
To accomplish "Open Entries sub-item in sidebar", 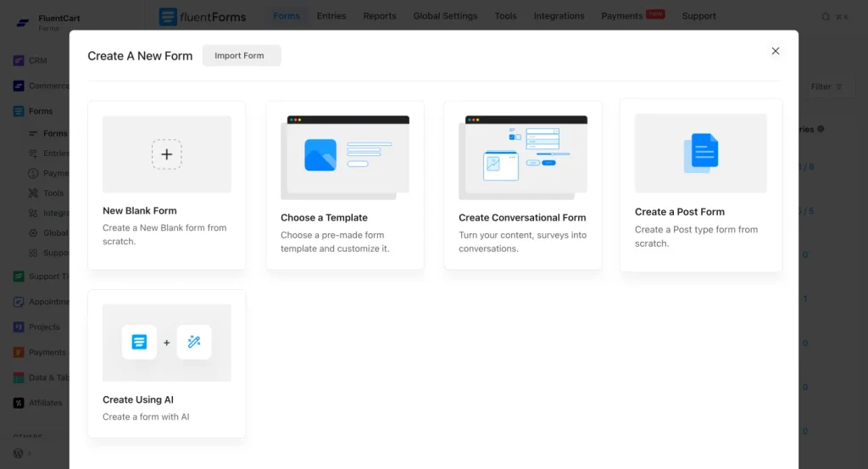I will tap(48, 154).
